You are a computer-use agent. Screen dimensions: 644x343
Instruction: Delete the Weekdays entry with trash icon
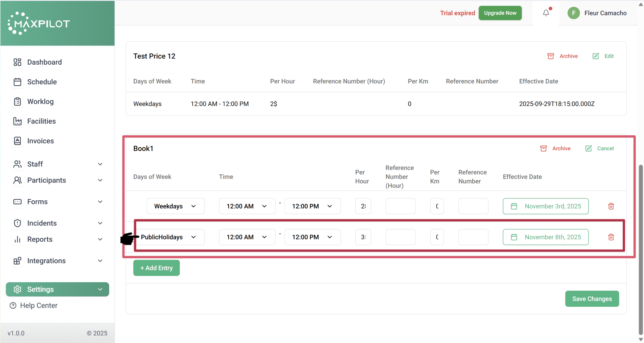click(x=611, y=206)
